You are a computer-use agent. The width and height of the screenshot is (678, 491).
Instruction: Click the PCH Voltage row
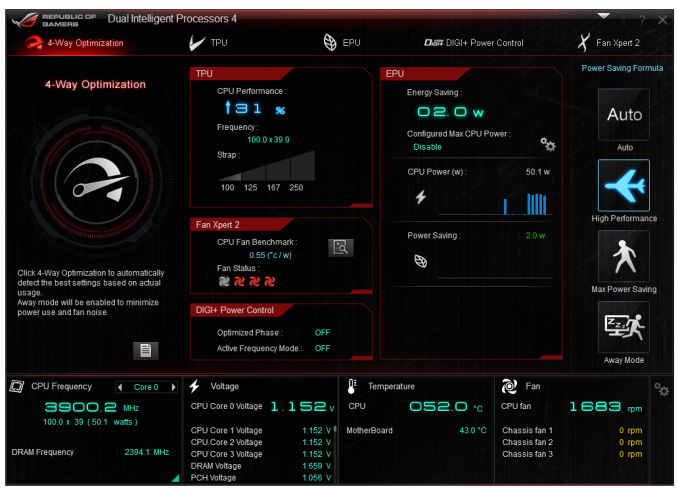[x=261, y=478]
